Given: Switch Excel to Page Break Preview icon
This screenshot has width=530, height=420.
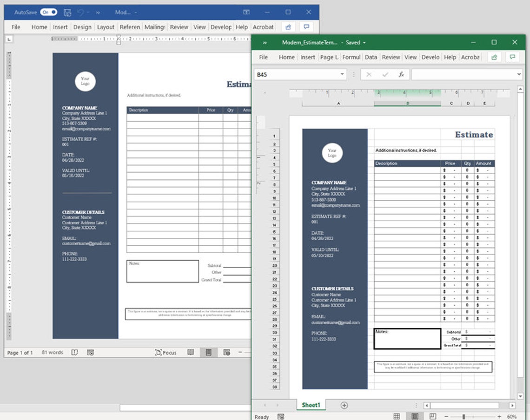Looking at the screenshot, I should pyautogui.click(x=433, y=416).
